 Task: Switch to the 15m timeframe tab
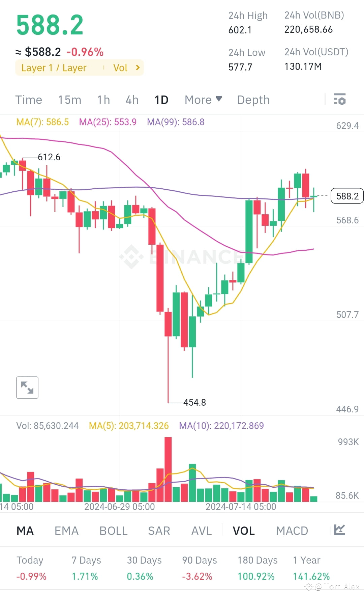(x=69, y=100)
